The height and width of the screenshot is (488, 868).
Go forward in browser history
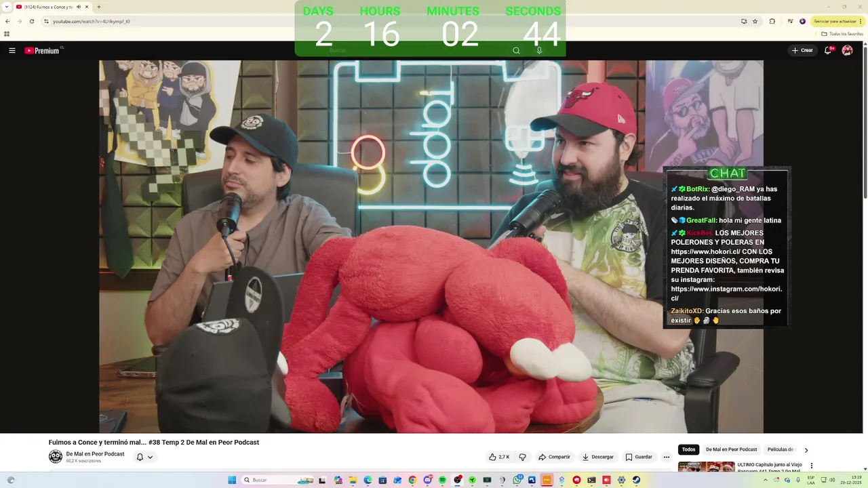19,21
